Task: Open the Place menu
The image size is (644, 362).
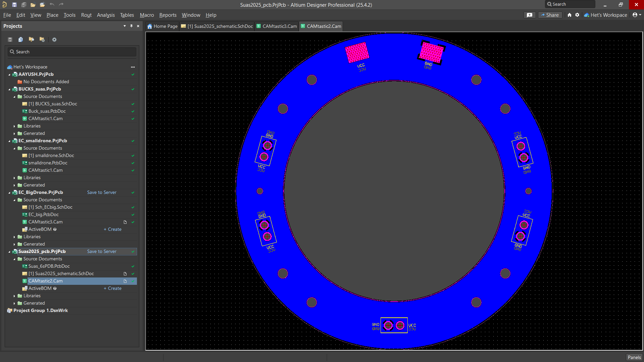Action: coord(52,15)
